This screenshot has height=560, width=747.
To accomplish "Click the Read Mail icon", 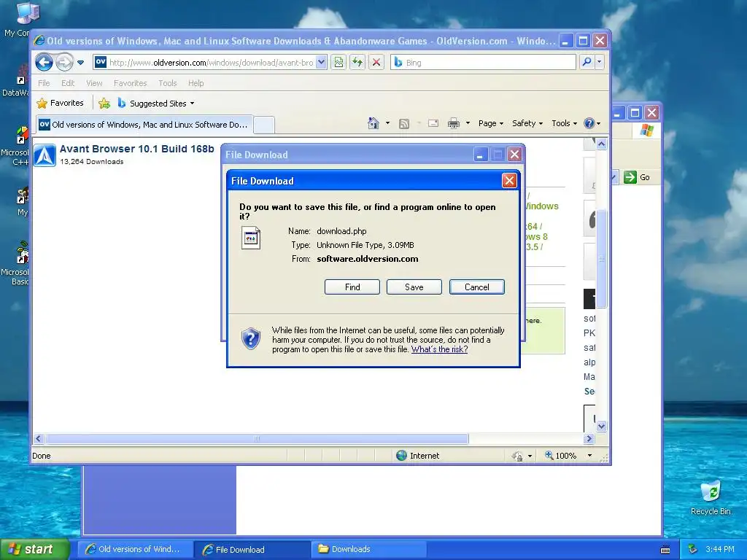I will pyautogui.click(x=433, y=123).
